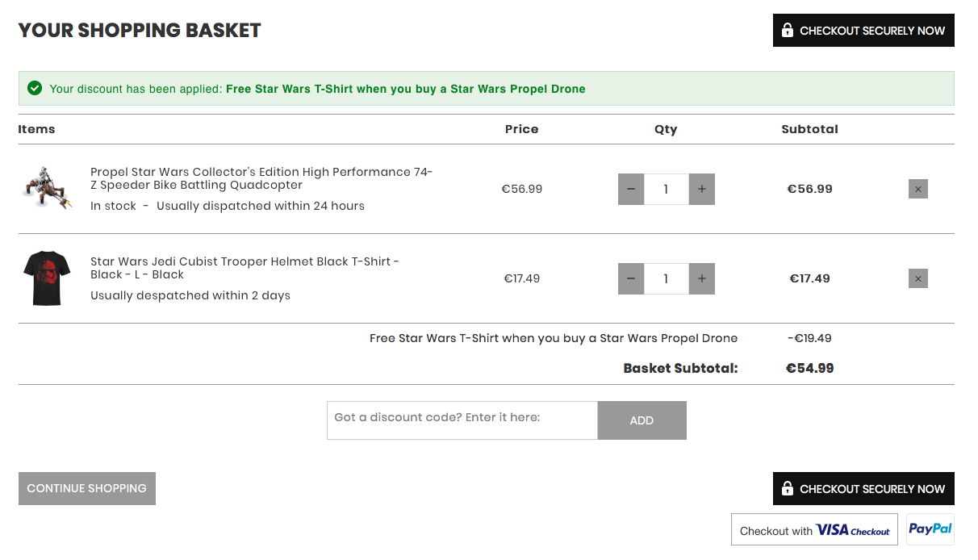978x560 pixels.
Task: Click the T-Shirt €17.49 subtotal value
Action: pos(810,278)
